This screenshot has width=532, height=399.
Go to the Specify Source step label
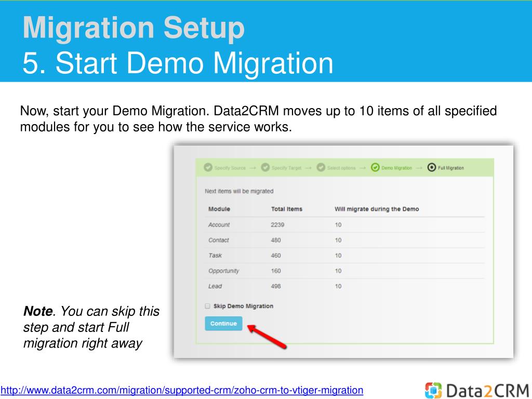point(230,168)
